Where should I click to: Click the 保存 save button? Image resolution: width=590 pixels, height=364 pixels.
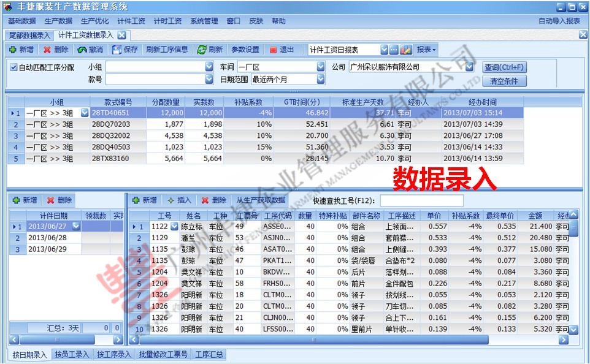point(125,50)
